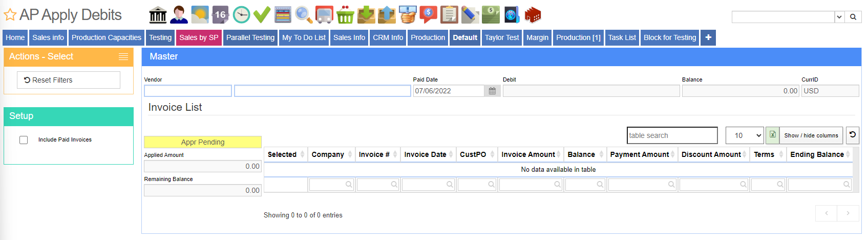Click the green shopping basket icon

[345, 15]
